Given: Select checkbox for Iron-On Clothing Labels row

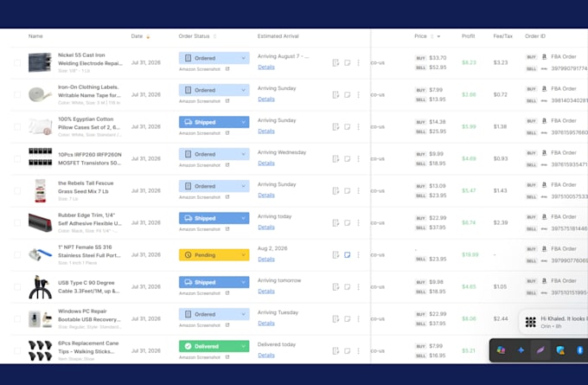Looking at the screenshot, I should click(17, 95).
